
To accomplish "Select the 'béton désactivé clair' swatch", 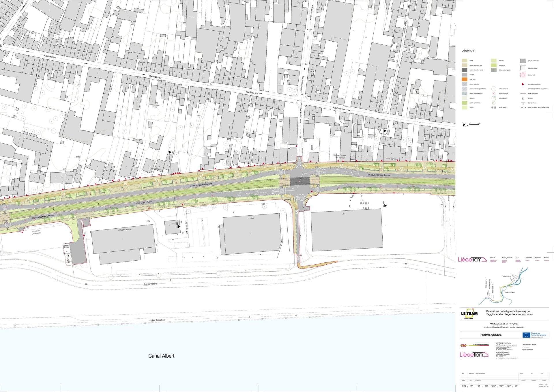I will [x=464, y=65].
